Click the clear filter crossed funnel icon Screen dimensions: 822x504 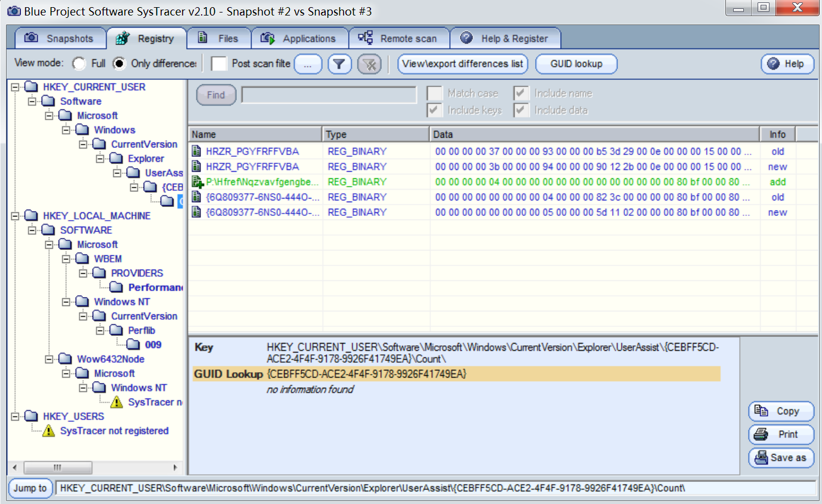coord(370,64)
